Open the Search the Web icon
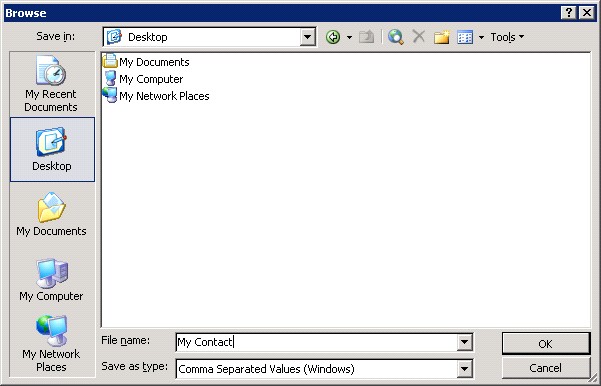This screenshot has width=601, height=386. (396, 37)
